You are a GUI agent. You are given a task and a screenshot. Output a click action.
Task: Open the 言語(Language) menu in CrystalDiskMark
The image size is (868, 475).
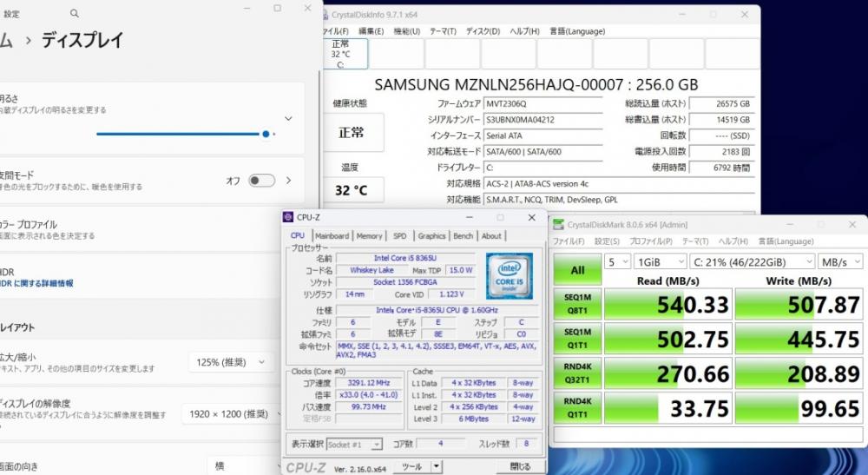[x=786, y=241]
